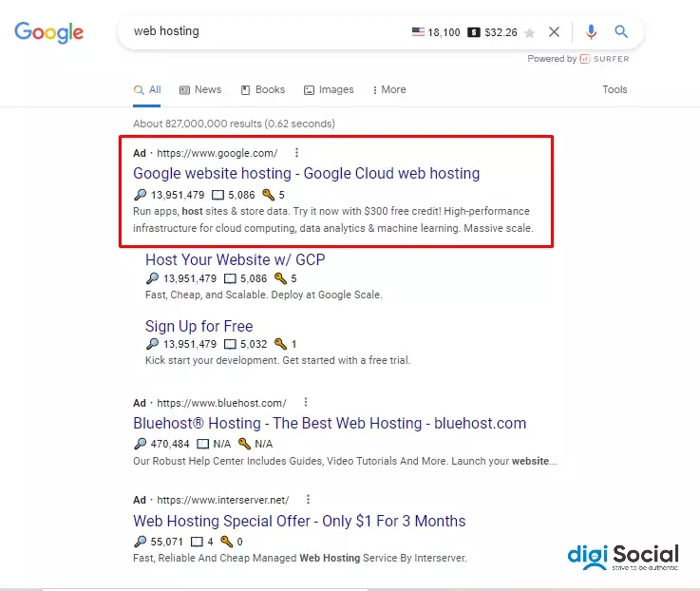
Task: Click key icon under Host Your Website
Action: (x=280, y=277)
